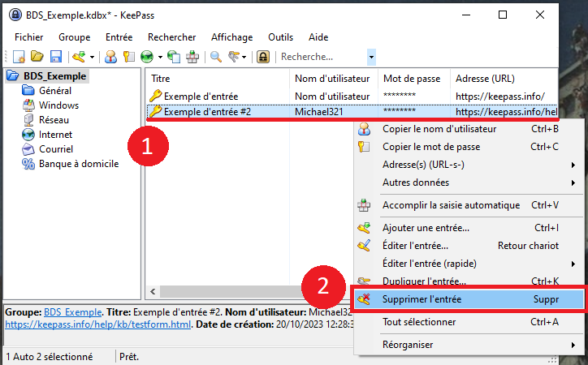Select the Internet group

tap(55, 135)
